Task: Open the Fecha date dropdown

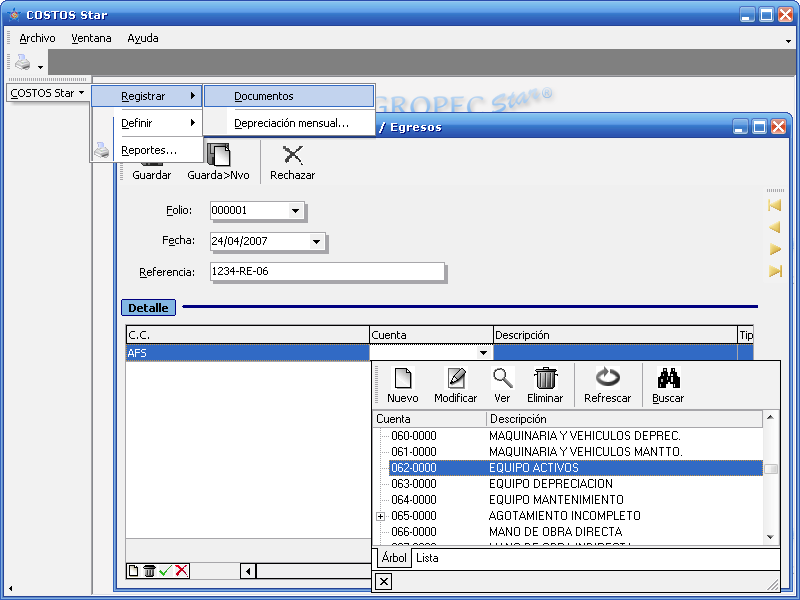Action: 316,241
